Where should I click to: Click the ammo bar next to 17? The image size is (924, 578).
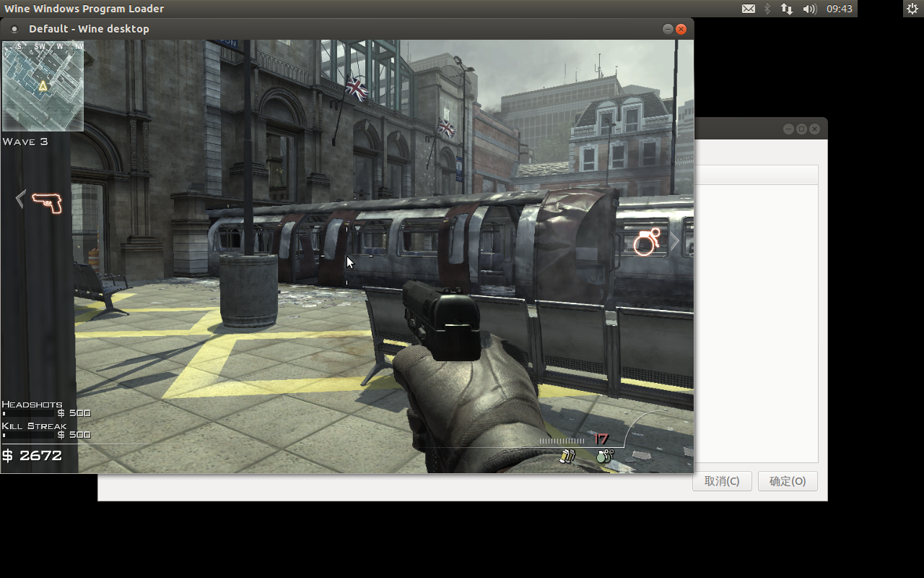[x=562, y=441]
